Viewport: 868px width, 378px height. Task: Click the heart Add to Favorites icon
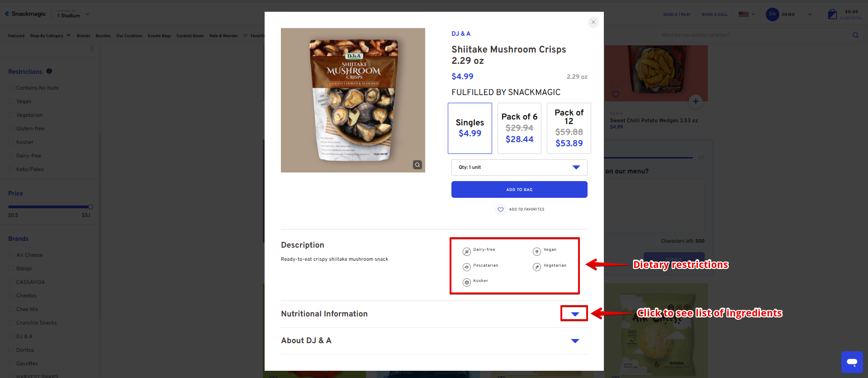coord(500,209)
